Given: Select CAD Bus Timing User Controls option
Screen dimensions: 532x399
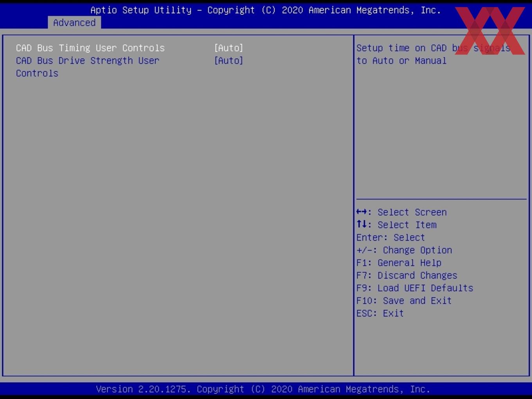Looking at the screenshot, I should 90,48.
